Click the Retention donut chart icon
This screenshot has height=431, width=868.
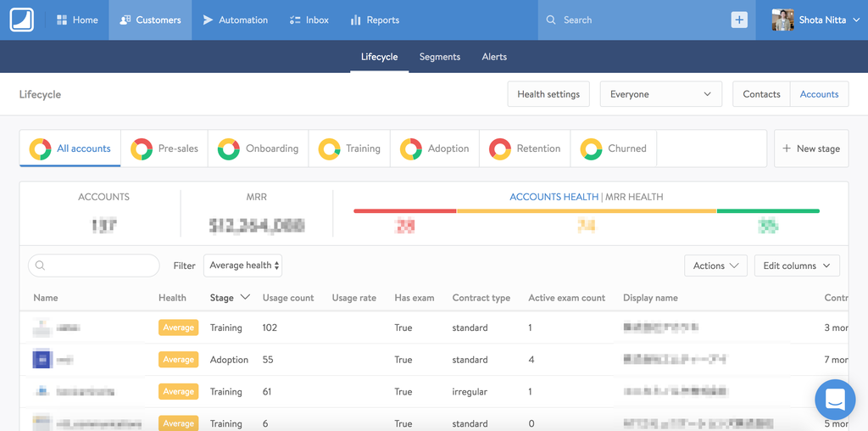coord(500,148)
